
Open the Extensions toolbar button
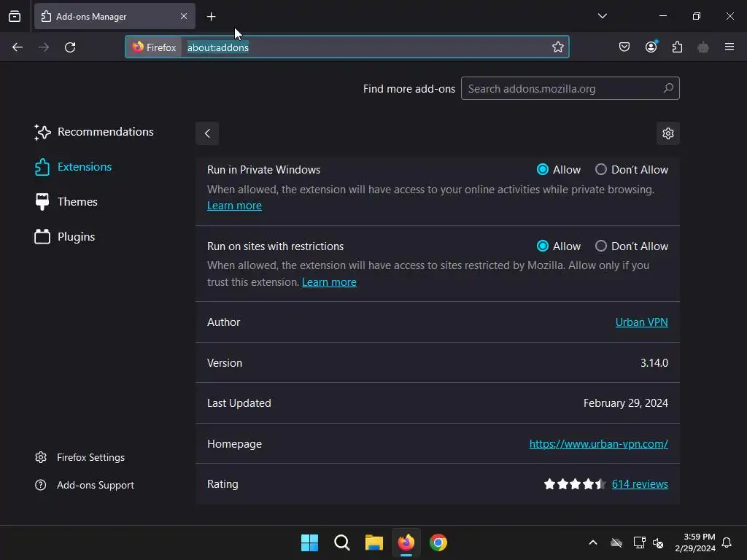pyautogui.click(x=677, y=47)
